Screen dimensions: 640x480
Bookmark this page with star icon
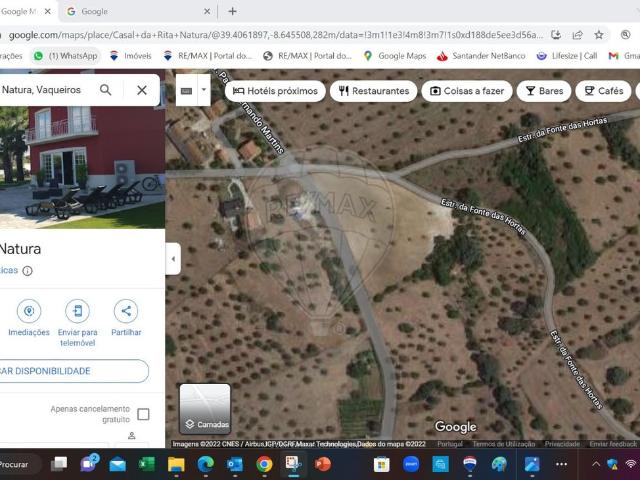599,35
